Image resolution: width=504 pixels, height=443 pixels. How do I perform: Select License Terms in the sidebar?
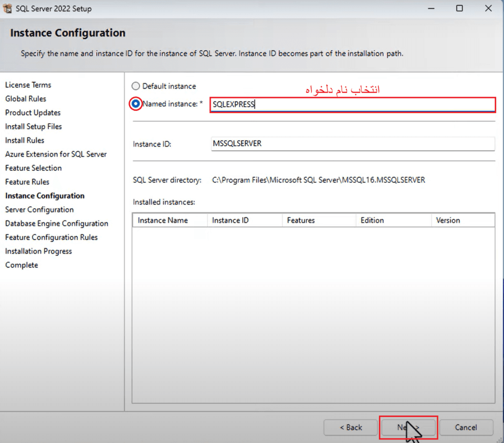pyautogui.click(x=28, y=85)
